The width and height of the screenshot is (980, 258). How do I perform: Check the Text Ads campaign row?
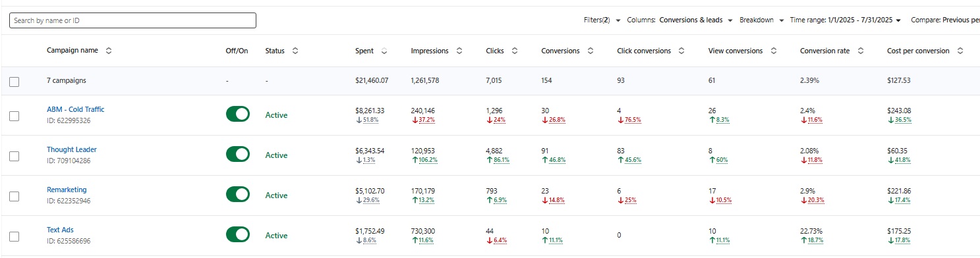pos(14,236)
